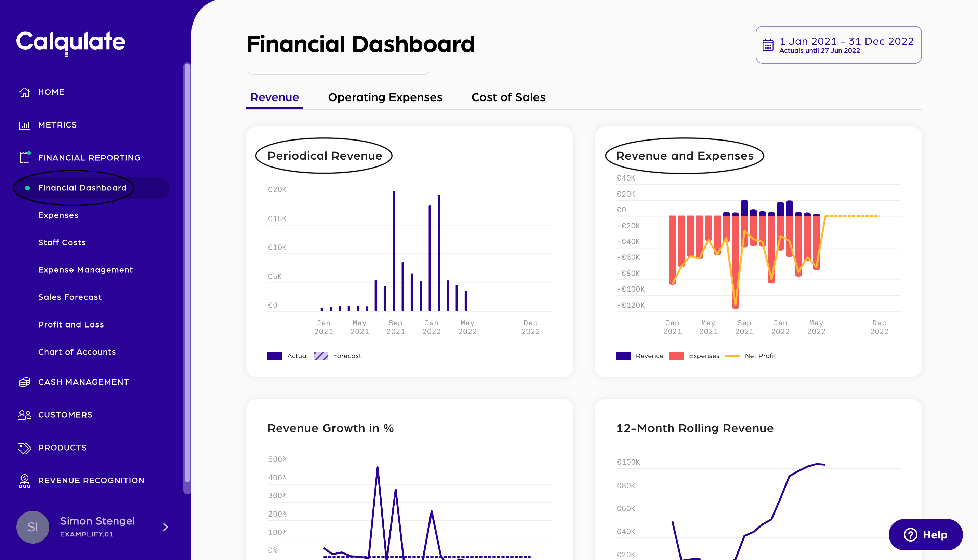Click the Revenue Recognition icon
The height and width of the screenshot is (560, 978).
(x=24, y=480)
